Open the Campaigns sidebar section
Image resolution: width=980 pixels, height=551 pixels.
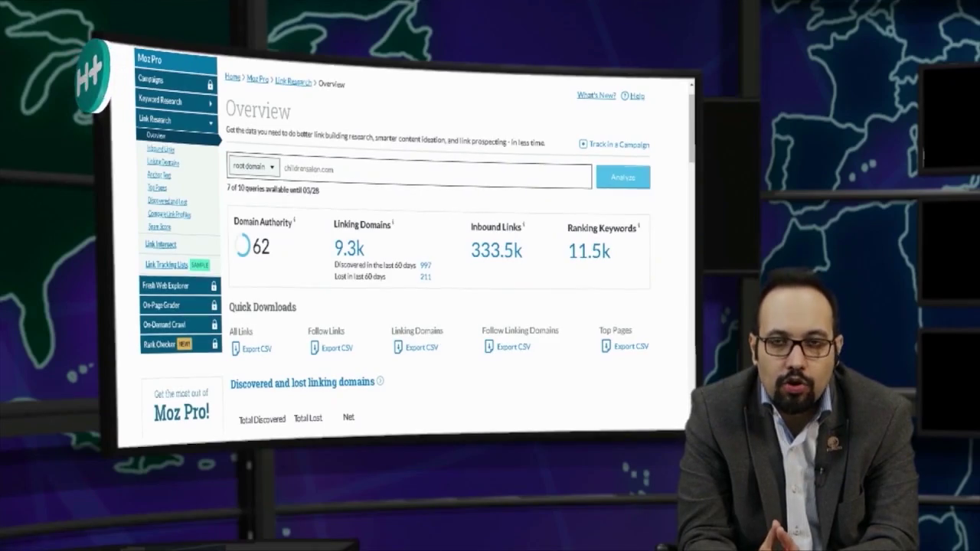coord(176,81)
